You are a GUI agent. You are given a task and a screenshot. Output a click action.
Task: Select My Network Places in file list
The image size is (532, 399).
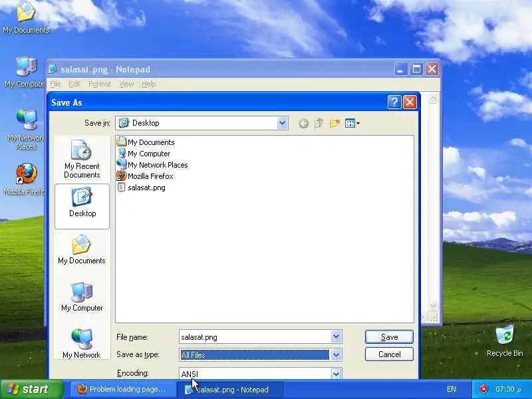tap(152, 165)
